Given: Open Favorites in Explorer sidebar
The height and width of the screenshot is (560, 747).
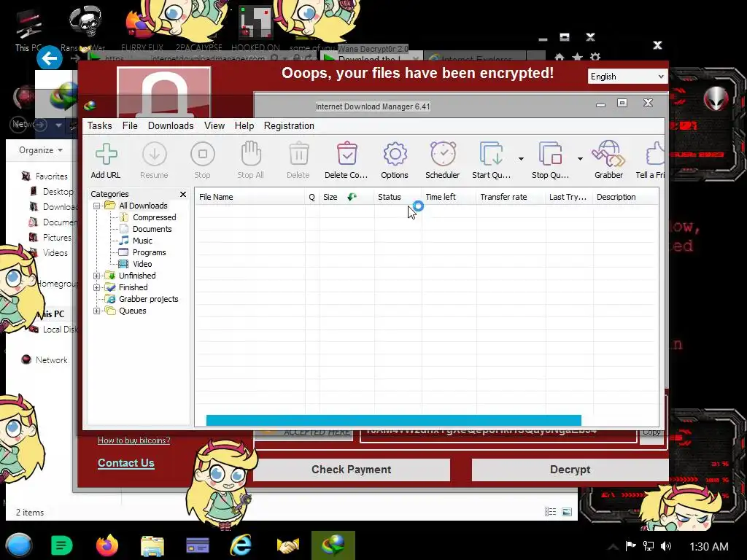Looking at the screenshot, I should (52, 176).
